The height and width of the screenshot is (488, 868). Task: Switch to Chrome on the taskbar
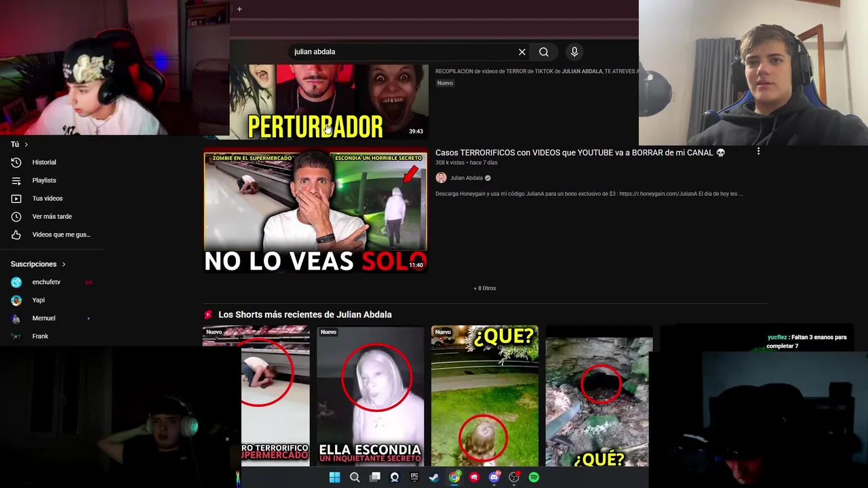click(x=454, y=477)
